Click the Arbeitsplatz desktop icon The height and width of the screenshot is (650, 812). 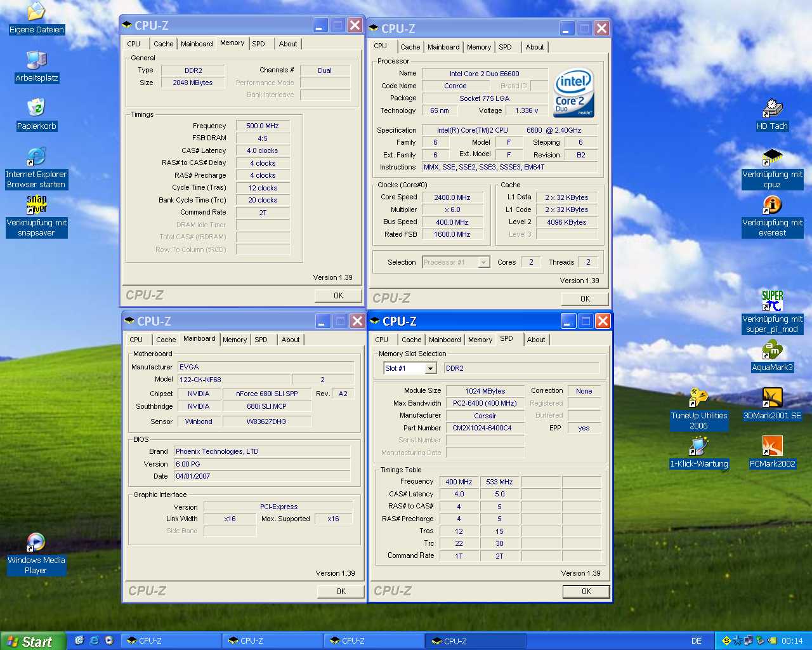click(x=36, y=60)
